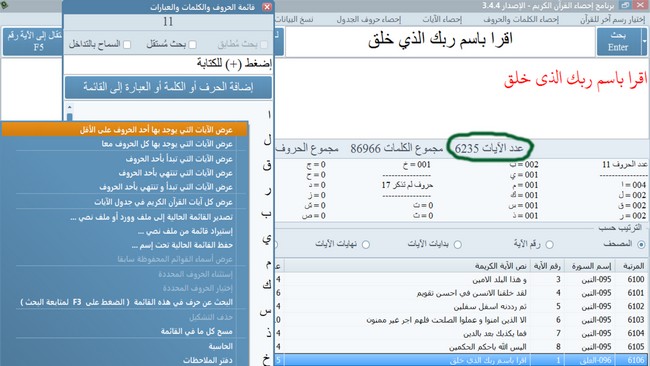
Task: Choose إستيراد قائمة من ملف نصي
Action: point(124,231)
